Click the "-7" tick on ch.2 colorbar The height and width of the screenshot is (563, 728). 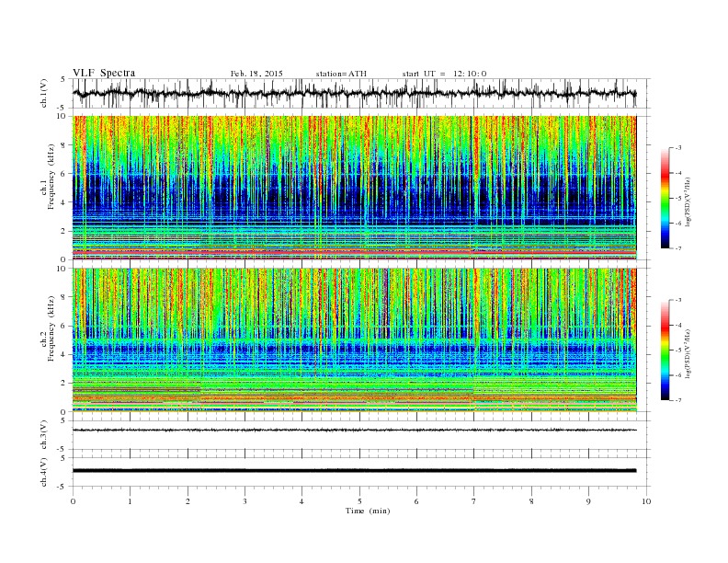677,400
